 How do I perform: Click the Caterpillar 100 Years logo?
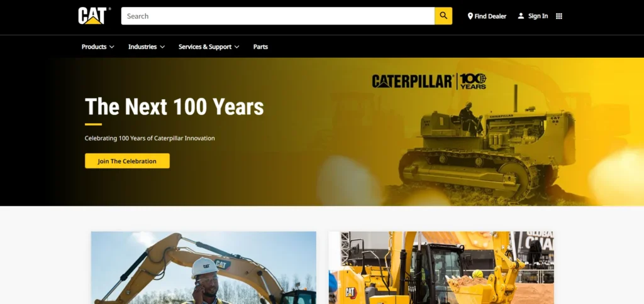[x=429, y=81]
